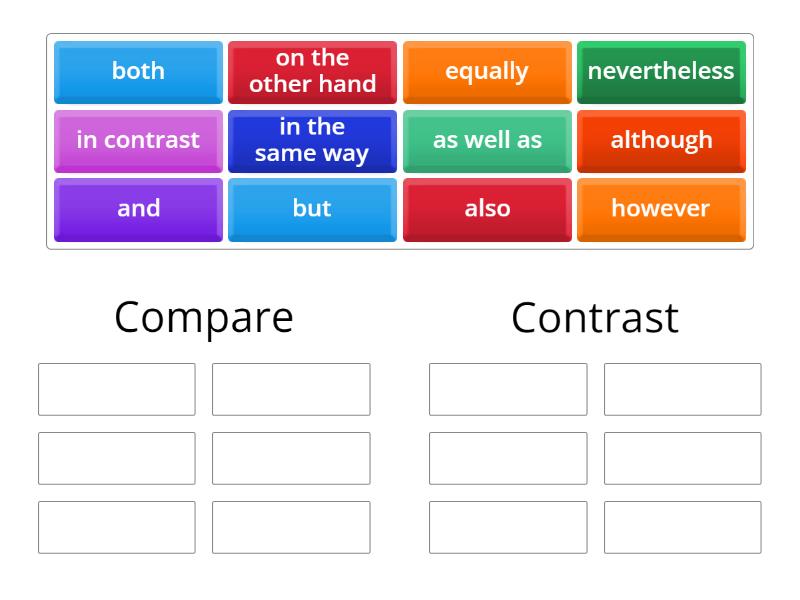Select the middle-right Contrast slot
Image resolution: width=800 pixels, height=600 pixels.
683,458
